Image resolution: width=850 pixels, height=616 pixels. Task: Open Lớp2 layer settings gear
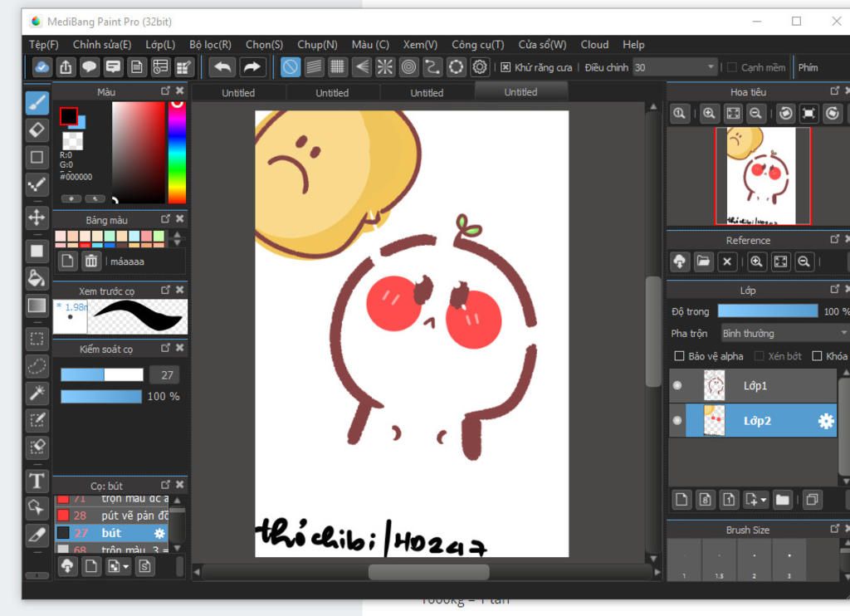point(826,421)
